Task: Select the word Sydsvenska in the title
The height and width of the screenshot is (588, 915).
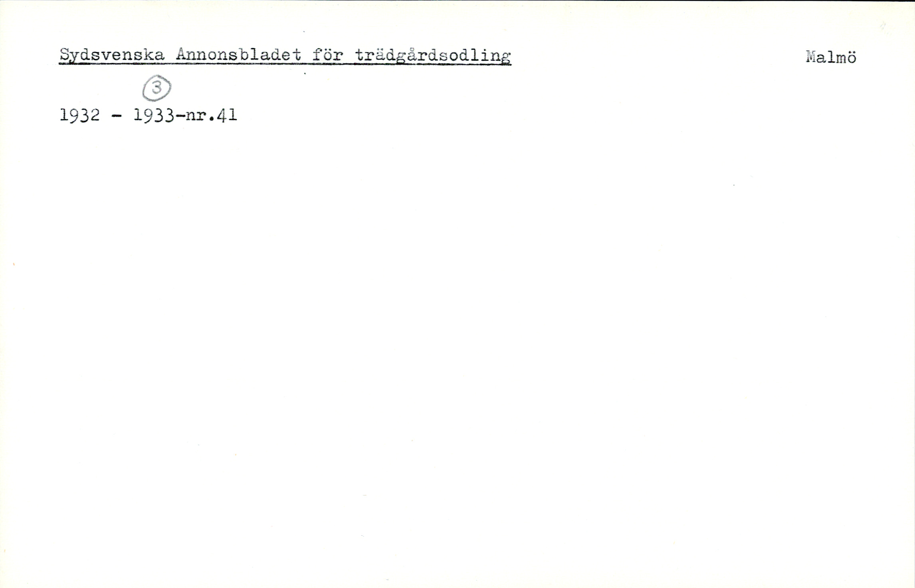Action: coord(112,55)
